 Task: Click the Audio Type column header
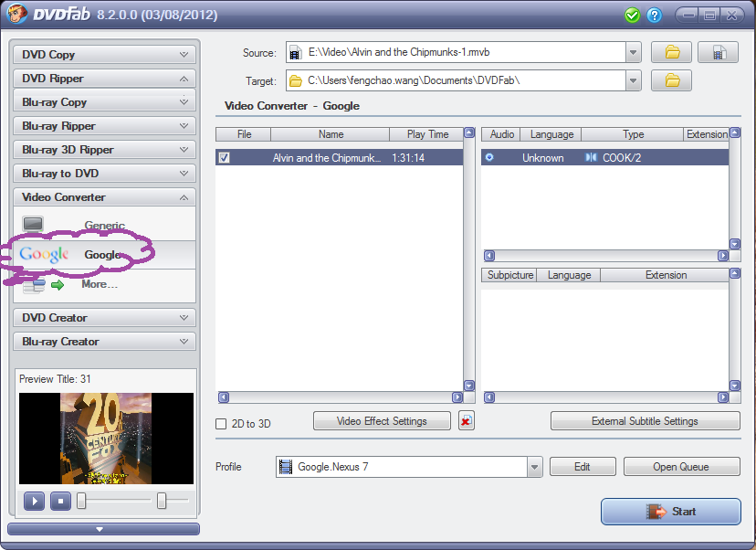[633, 134]
